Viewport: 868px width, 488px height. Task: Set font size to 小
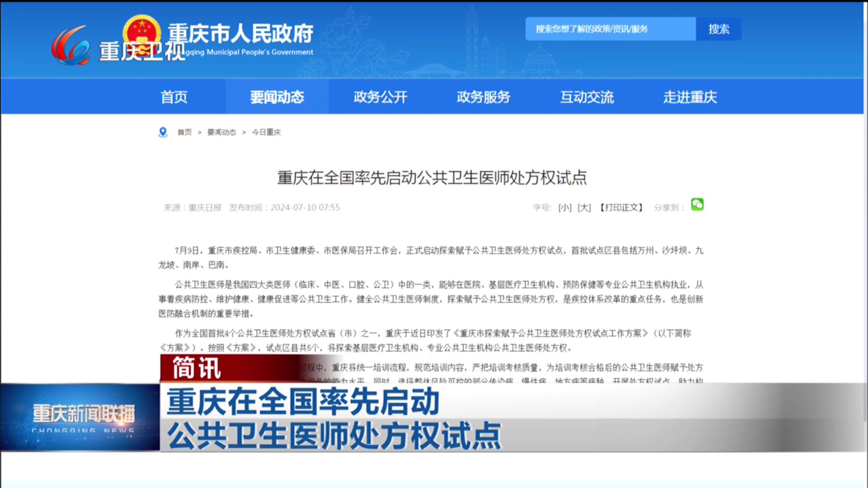[565, 207]
